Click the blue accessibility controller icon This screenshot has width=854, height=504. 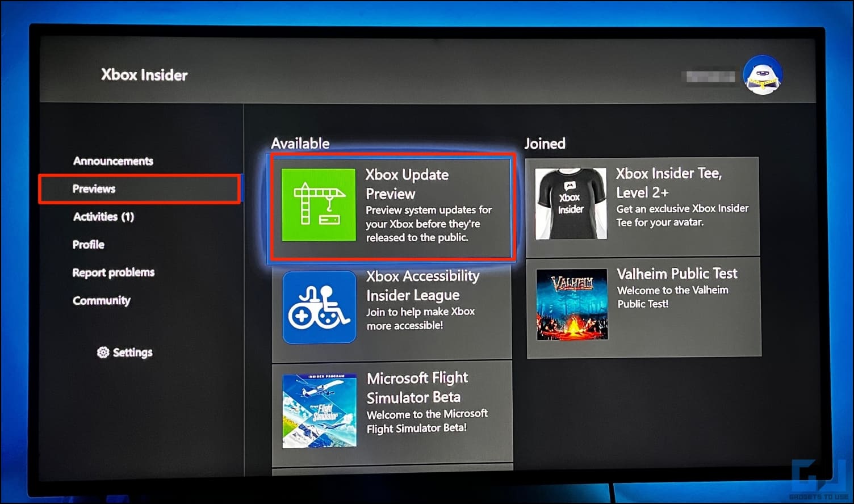tap(319, 307)
